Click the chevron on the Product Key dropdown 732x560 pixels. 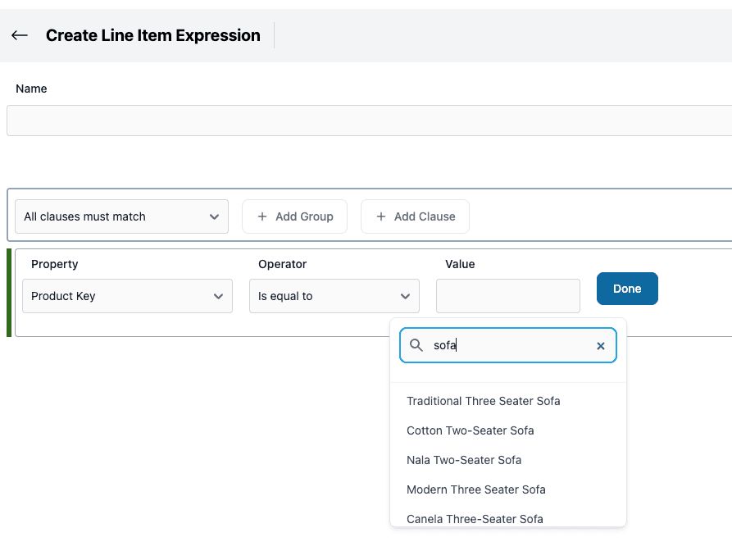point(218,295)
